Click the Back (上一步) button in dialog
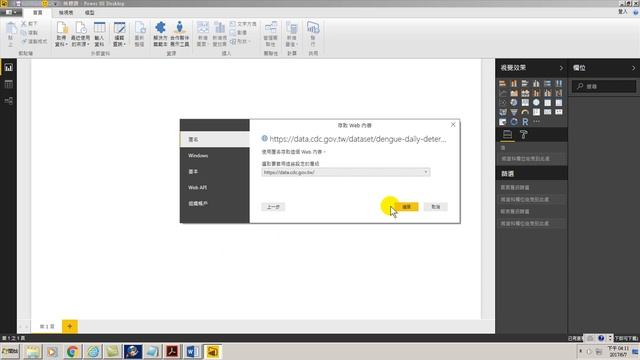The height and width of the screenshot is (360, 640). click(x=273, y=207)
